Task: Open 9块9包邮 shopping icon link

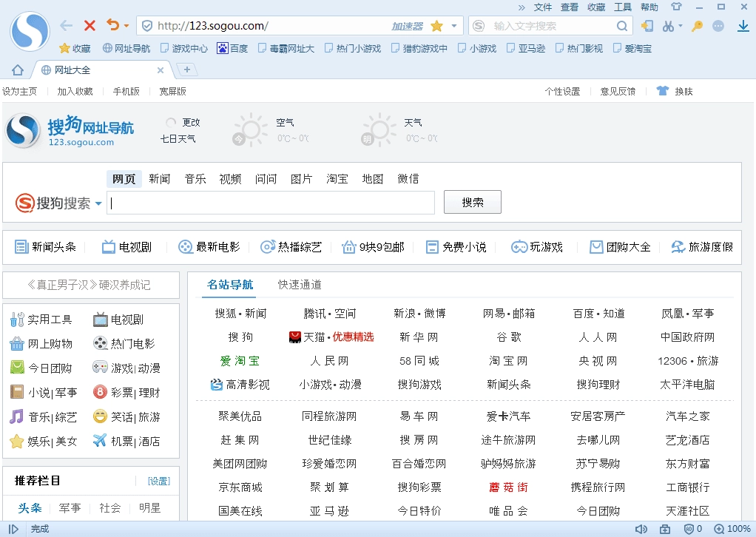Action: tap(373, 247)
